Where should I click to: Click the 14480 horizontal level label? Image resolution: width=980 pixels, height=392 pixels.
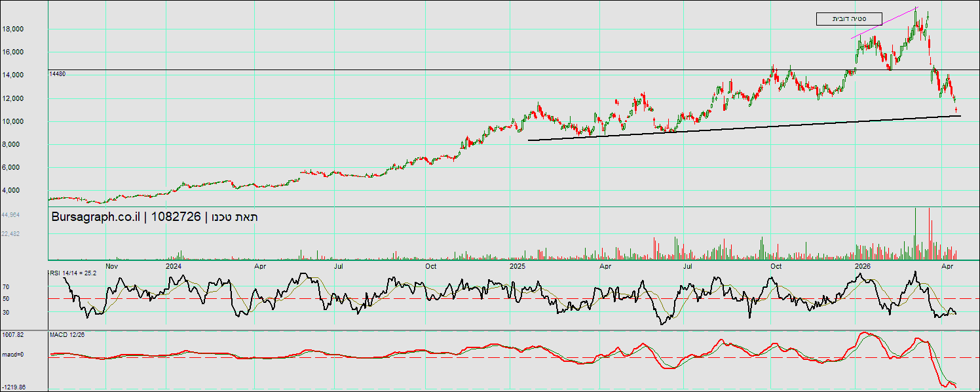[58, 74]
